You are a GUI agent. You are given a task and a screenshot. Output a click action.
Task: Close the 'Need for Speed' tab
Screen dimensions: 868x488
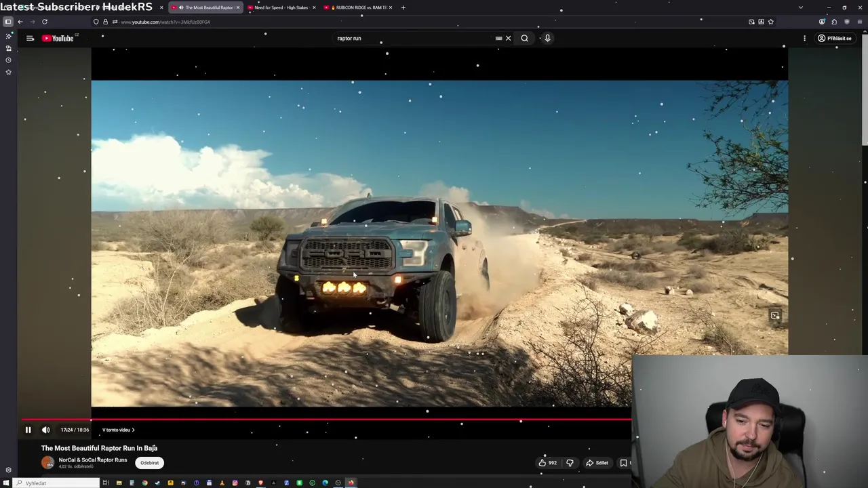(314, 7)
